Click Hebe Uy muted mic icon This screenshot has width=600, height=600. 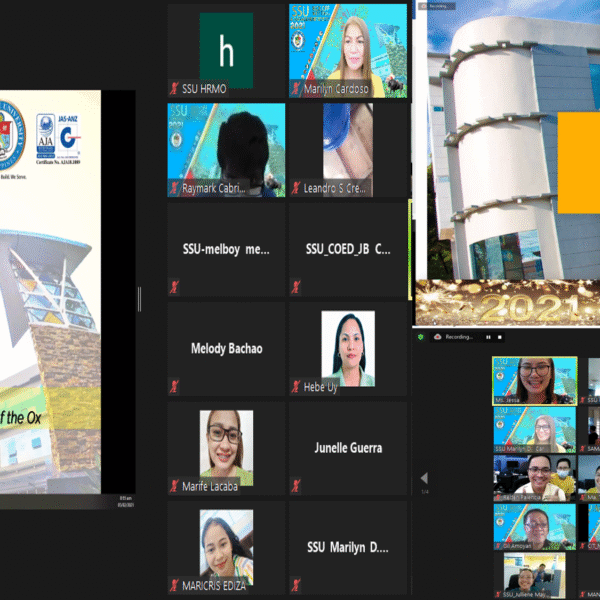[296, 386]
